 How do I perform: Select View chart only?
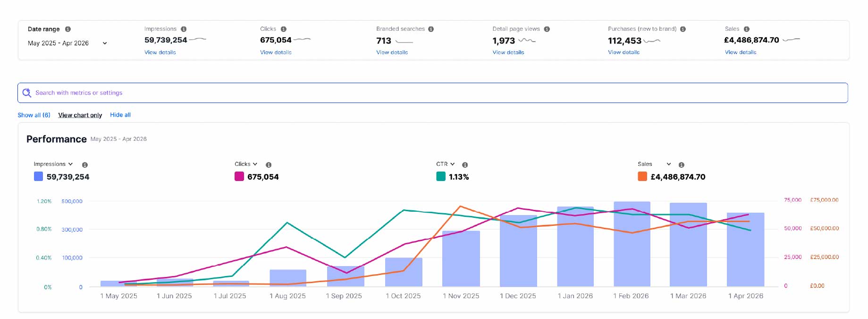80,115
